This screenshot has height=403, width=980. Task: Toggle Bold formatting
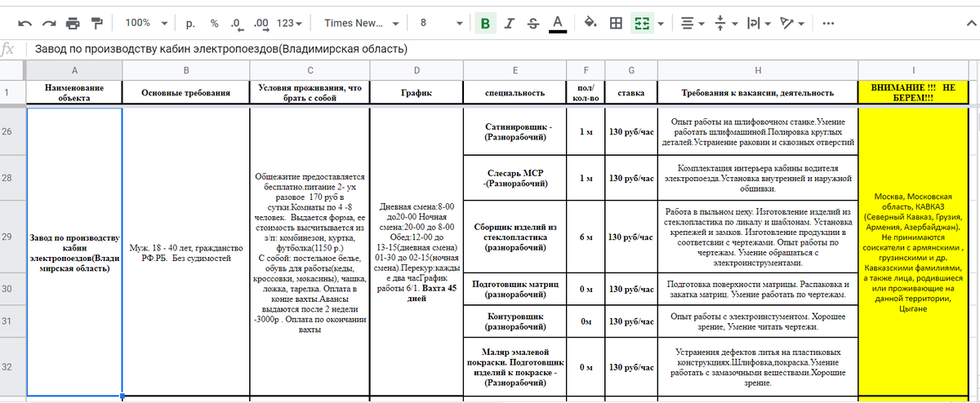click(x=484, y=23)
